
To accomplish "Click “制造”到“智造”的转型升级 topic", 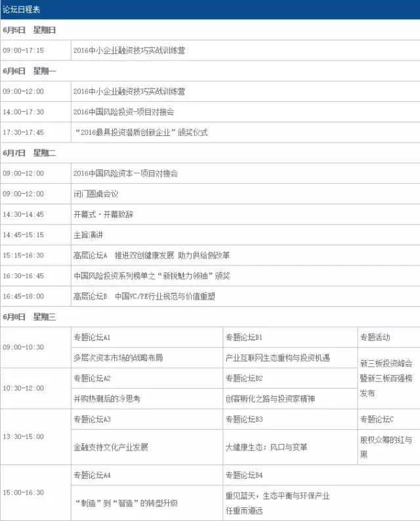I will (x=125, y=503).
